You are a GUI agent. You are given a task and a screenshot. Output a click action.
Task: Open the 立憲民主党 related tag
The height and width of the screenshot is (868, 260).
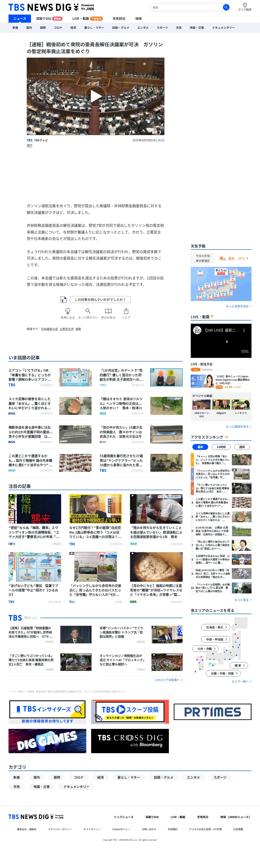(67, 329)
